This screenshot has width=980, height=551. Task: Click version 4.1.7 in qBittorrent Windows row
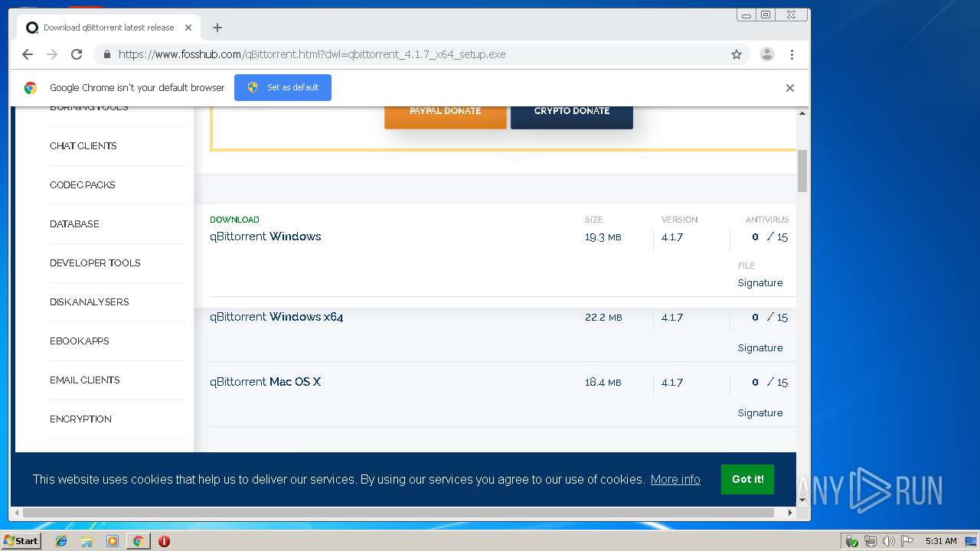672,237
